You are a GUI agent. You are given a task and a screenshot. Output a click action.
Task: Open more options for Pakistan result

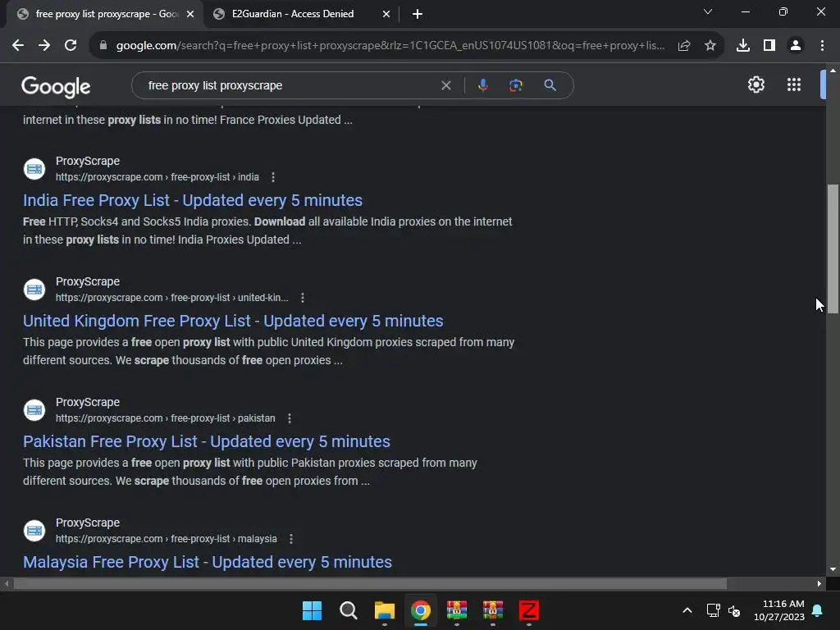[x=290, y=418]
